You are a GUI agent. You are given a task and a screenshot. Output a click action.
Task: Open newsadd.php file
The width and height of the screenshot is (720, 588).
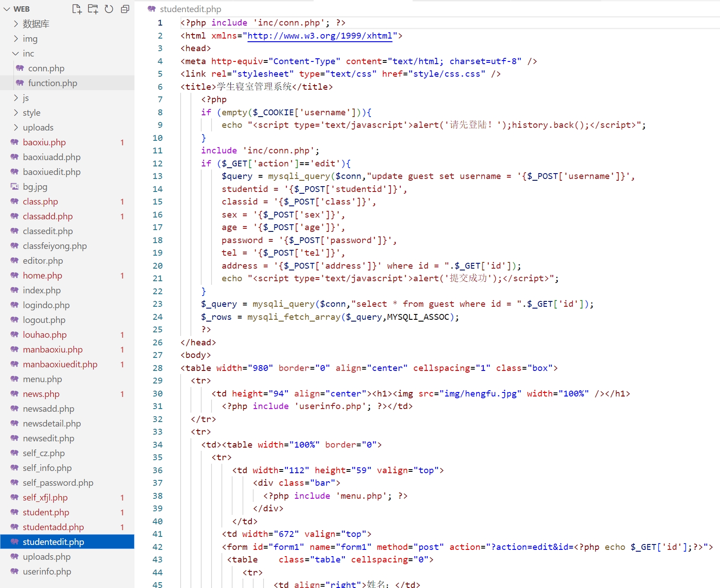point(67,409)
